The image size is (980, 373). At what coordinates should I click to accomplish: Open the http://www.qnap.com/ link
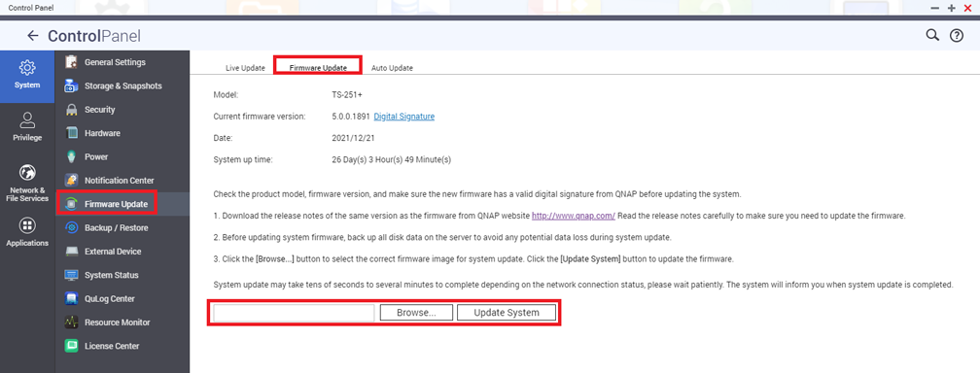574,216
